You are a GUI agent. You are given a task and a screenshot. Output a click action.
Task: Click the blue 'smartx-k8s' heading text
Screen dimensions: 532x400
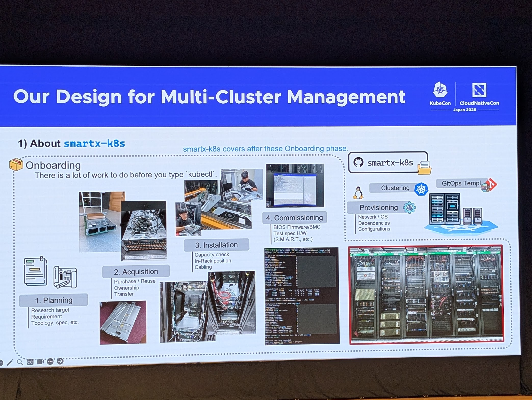tap(94, 144)
